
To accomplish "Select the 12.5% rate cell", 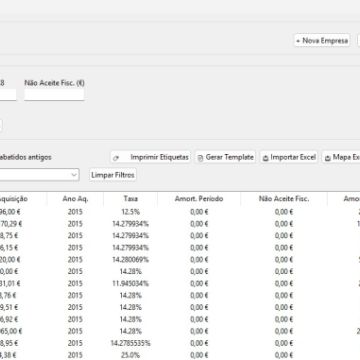I will pyautogui.click(x=131, y=212).
